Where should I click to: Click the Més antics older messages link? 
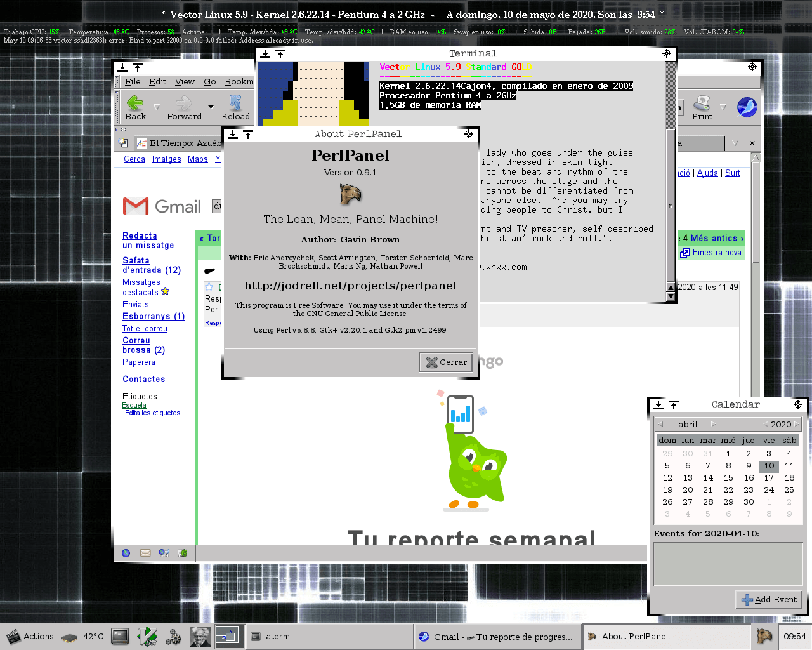717,238
